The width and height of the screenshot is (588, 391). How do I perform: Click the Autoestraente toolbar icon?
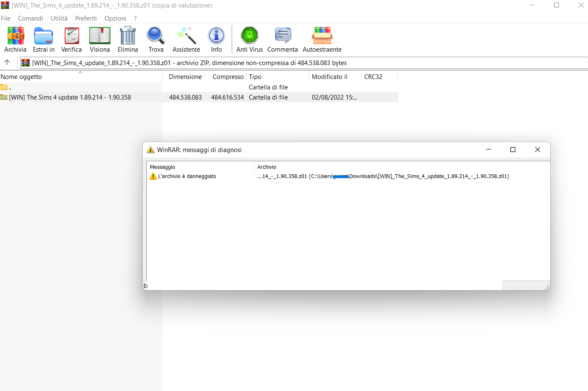[x=322, y=36]
